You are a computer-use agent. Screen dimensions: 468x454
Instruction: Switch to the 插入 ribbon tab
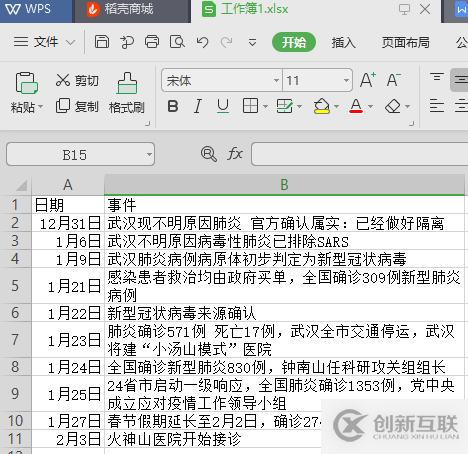343,42
